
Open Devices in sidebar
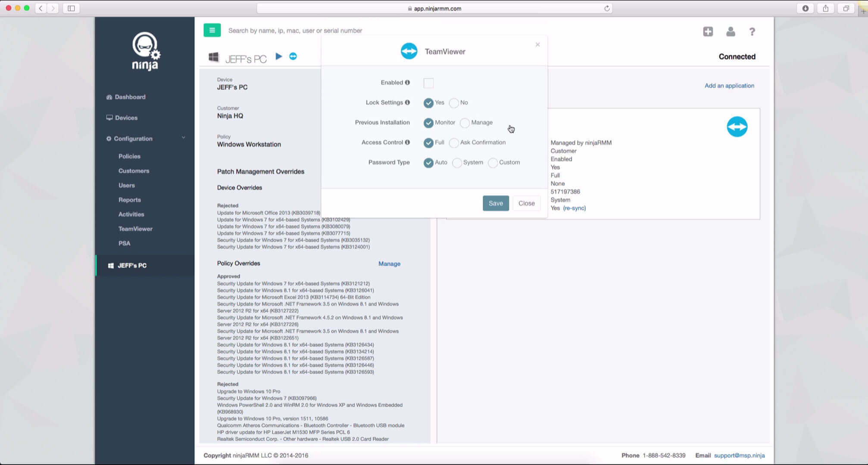[126, 118]
